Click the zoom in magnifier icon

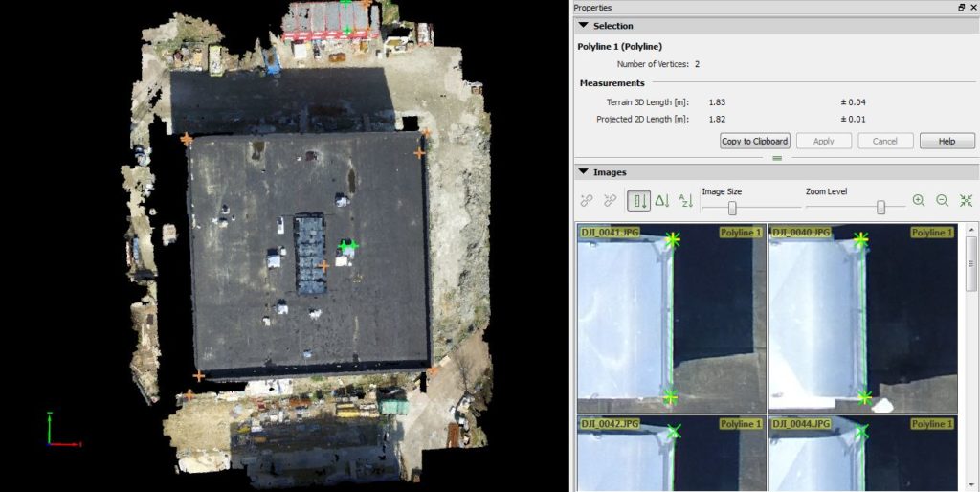[x=918, y=201]
